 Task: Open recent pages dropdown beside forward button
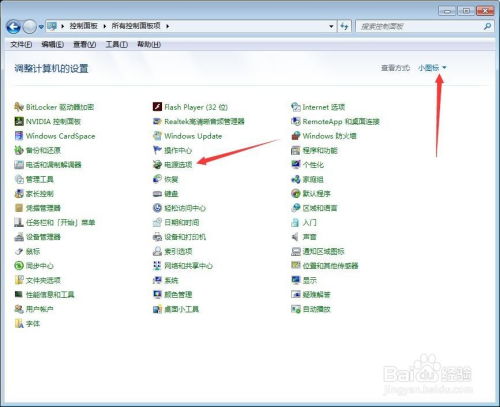(41, 27)
